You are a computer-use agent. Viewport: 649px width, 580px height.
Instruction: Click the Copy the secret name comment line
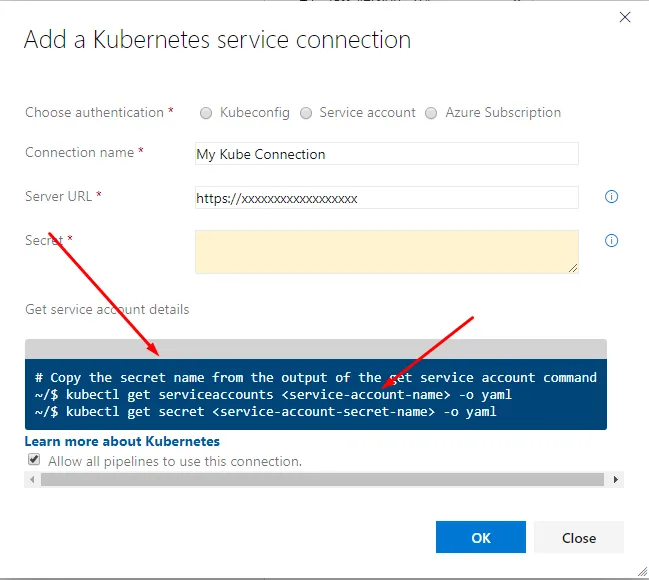(315, 377)
